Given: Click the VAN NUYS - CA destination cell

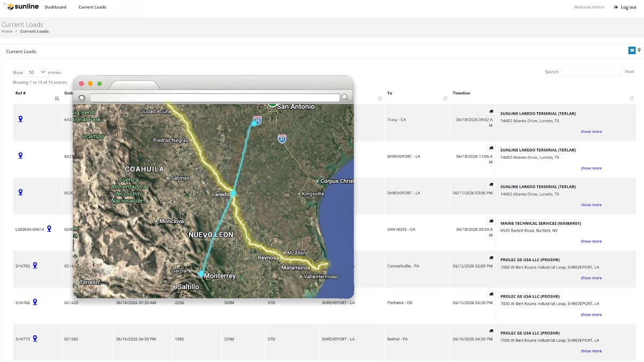Looking at the screenshot, I should click(x=401, y=229).
